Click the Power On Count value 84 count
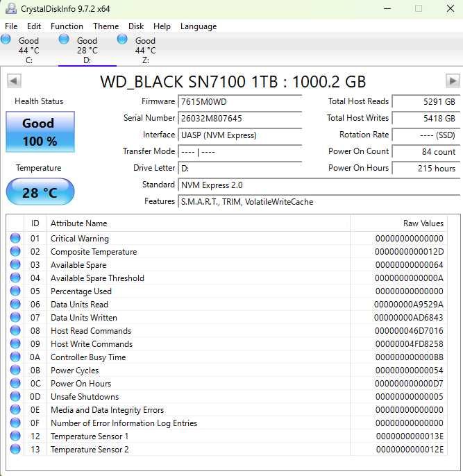Screen dimensions: 463x476 pyautogui.click(x=426, y=152)
